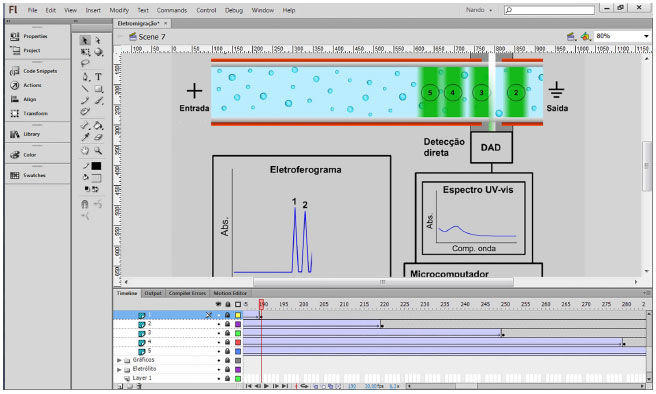This screenshot has height=394, width=656.
Task: Expand the Eletrólito layer folder
Action: (x=119, y=369)
